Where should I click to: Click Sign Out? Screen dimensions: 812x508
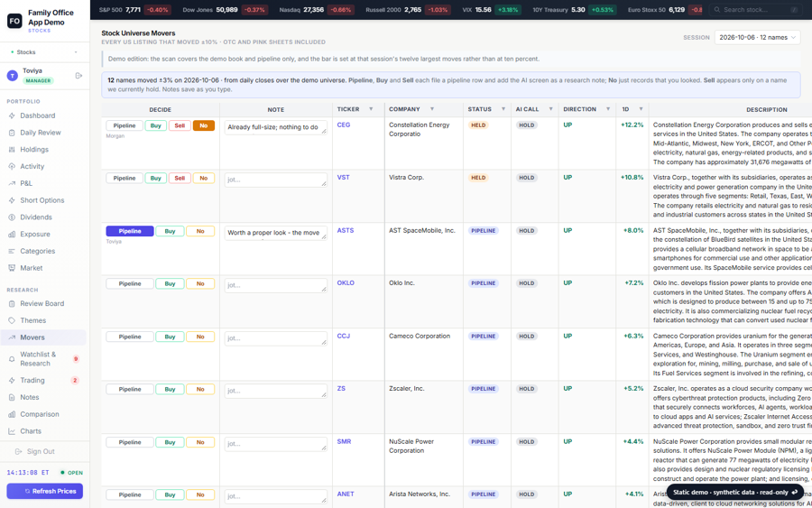click(x=41, y=451)
